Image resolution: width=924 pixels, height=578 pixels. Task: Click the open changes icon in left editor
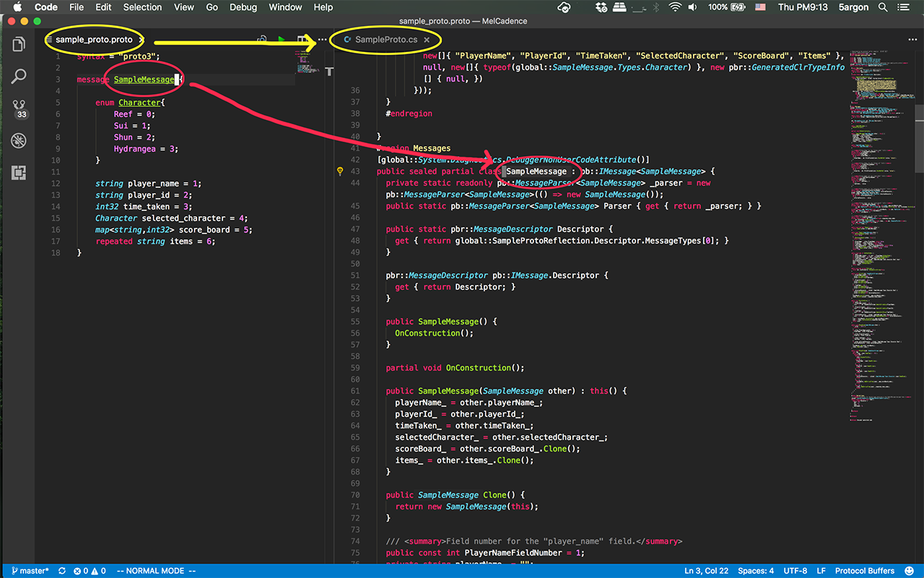tap(263, 40)
